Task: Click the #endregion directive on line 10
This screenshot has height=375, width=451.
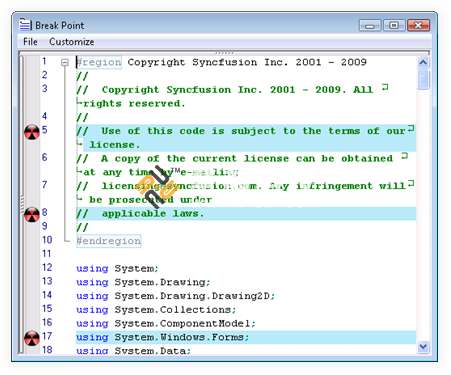Action: click(x=109, y=241)
